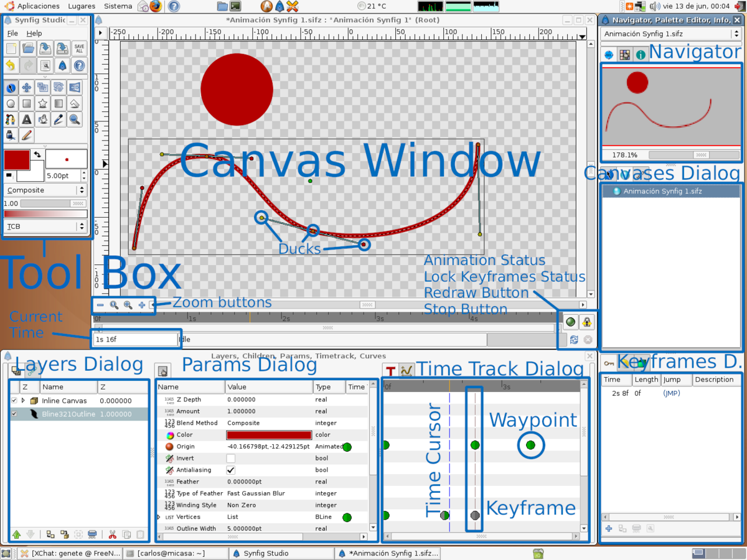This screenshot has height=560, width=747.
Task: Click the Save All button
Action: click(79, 49)
